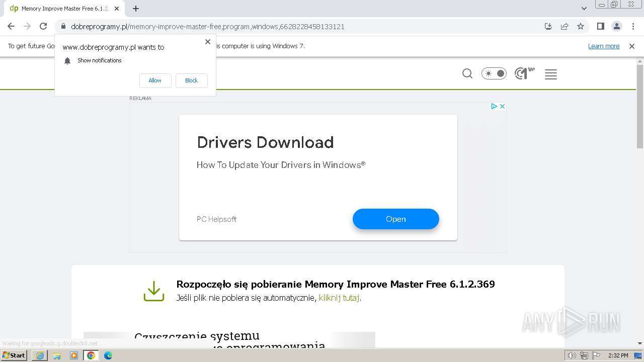Open the Chrome profile avatar
This screenshot has width=644, height=362.
pos(616,26)
